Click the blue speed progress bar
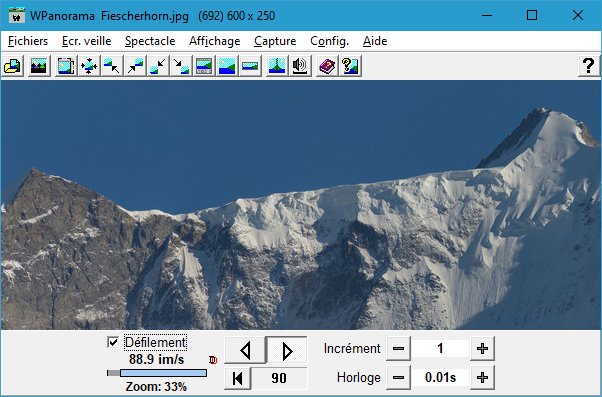Image resolution: width=602 pixels, height=397 pixels. tap(157, 373)
